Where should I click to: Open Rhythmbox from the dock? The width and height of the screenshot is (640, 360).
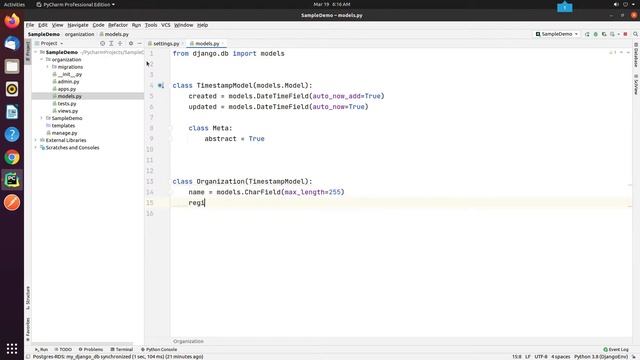(12, 89)
